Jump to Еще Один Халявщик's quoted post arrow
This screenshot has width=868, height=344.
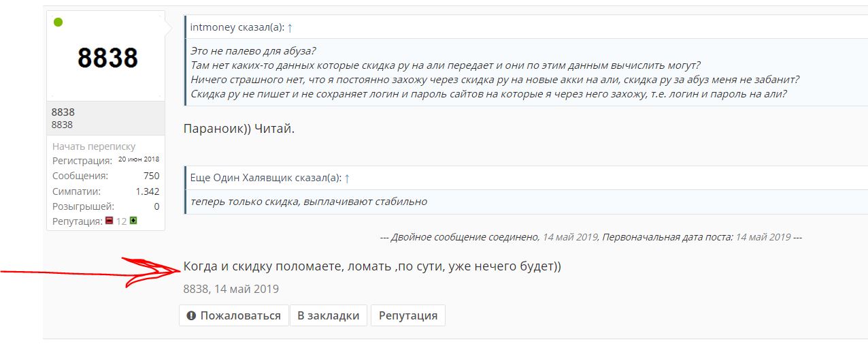point(347,178)
